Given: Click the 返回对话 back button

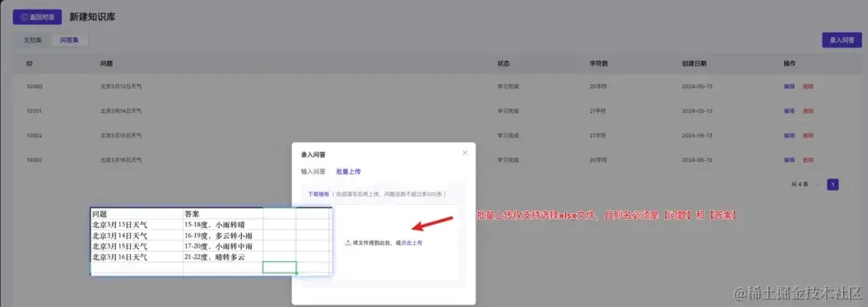Looking at the screenshot, I should (x=37, y=17).
